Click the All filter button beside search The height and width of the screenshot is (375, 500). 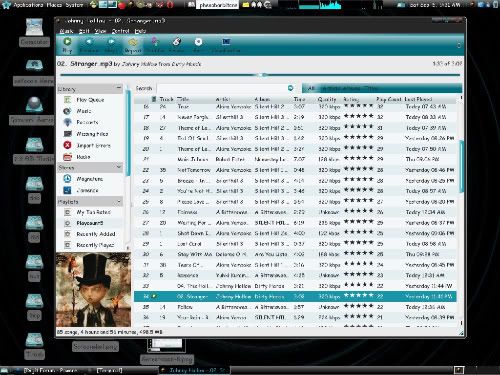tap(311, 88)
